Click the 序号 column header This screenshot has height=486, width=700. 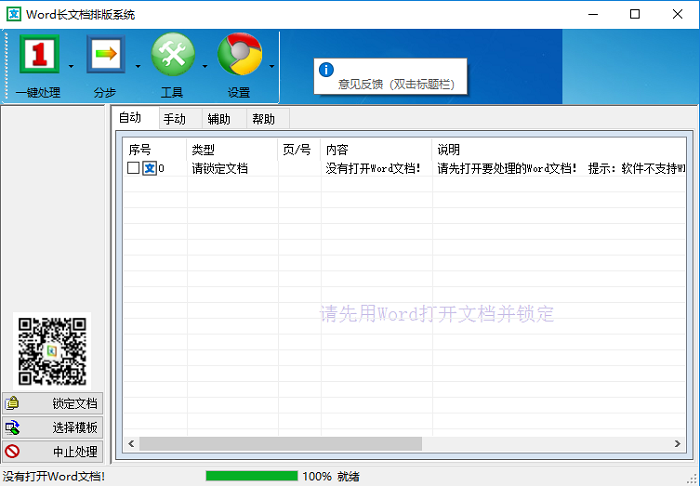(x=155, y=149)
